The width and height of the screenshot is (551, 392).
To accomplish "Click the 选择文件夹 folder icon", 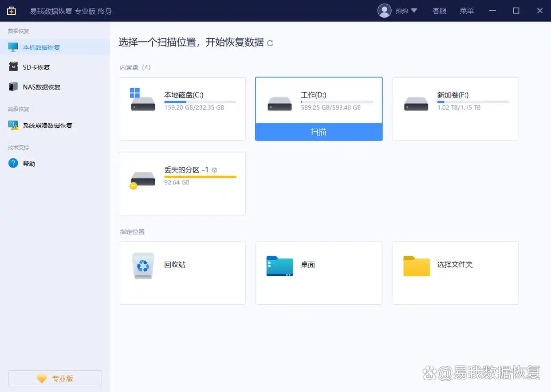I will point(416,265).
